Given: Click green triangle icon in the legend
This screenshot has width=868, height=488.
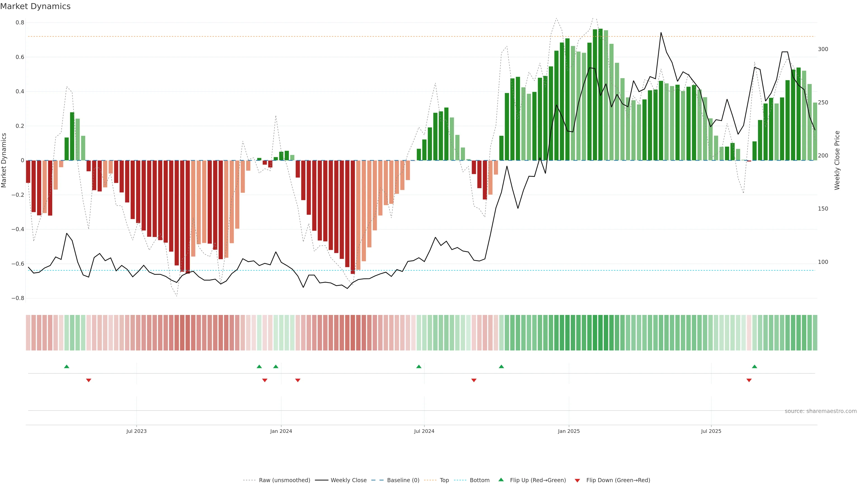Looking at the screenshot, I should 501,480.
